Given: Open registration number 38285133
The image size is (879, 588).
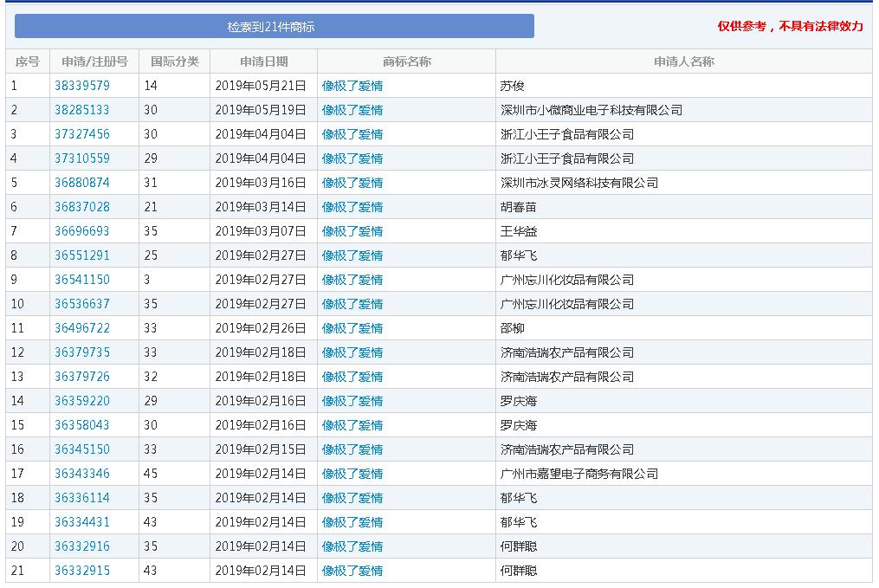Looking at the screenshot, I should click(x=82, y=110).
